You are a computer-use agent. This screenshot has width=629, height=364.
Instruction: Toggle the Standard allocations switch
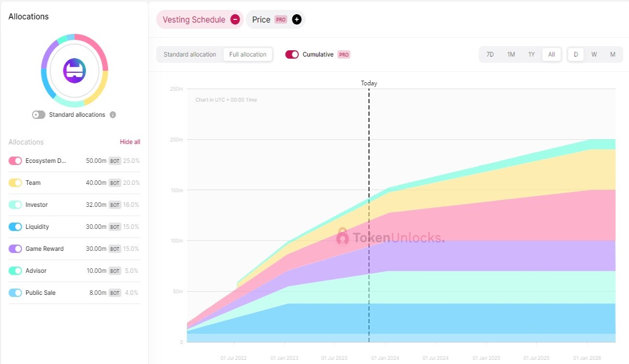39,115
